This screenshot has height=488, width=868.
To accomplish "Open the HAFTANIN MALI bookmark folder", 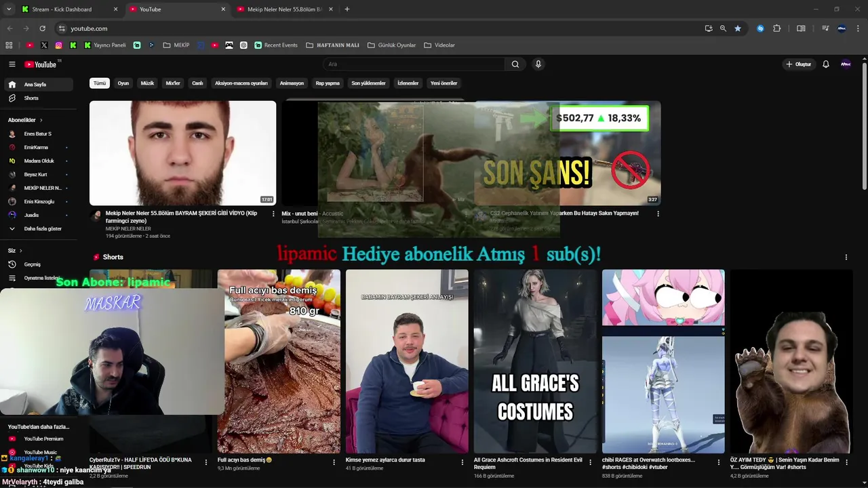I will point(333,45).
